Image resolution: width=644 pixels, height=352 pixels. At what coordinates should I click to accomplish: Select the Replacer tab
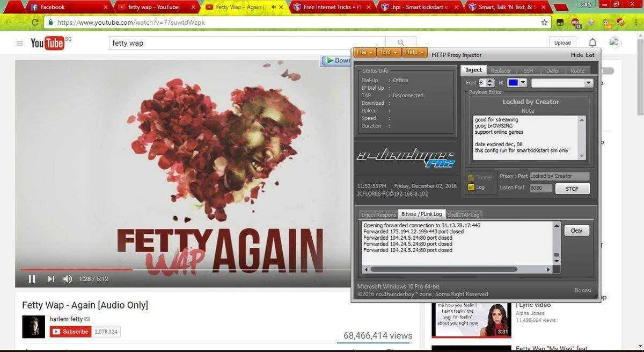[x=501, y=70]
